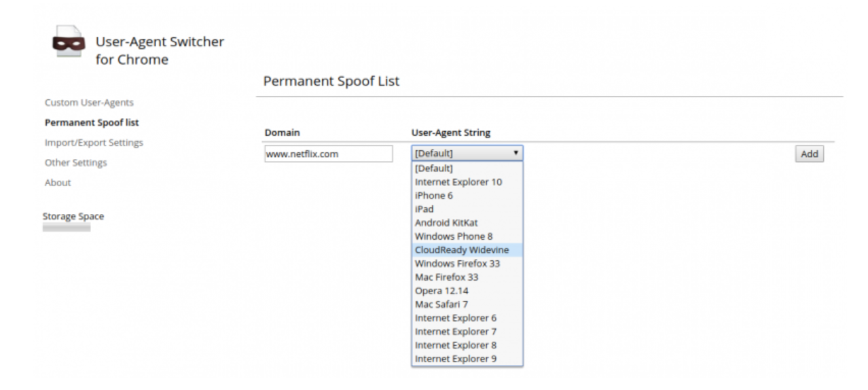The image size is (868, 390).
Task: Collapse the User-Agent String dropdown
Action: coord(467,154)
